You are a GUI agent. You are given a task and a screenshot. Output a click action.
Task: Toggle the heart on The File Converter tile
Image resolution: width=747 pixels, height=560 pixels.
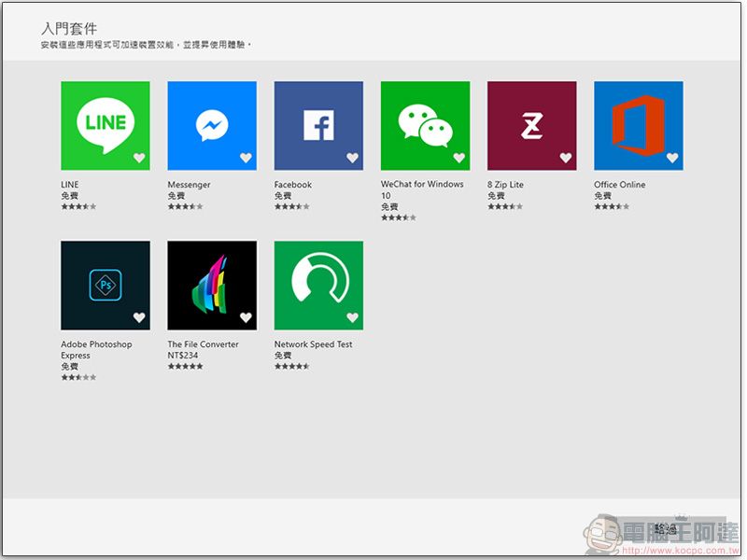246,317
